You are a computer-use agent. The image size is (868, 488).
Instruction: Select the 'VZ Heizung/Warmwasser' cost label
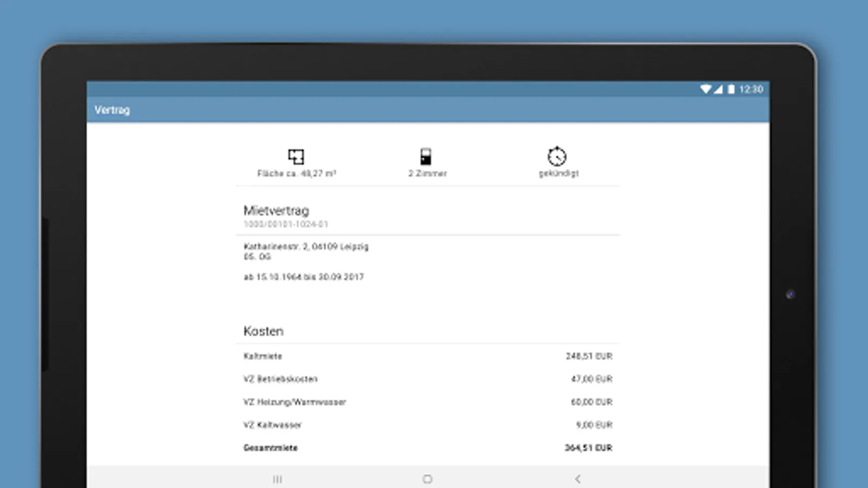tap(295, 402)
